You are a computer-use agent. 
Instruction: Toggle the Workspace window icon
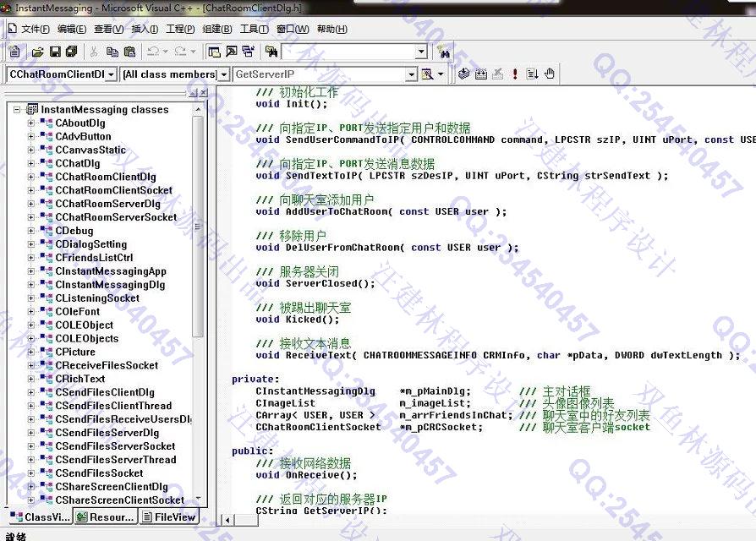[214, 51]
